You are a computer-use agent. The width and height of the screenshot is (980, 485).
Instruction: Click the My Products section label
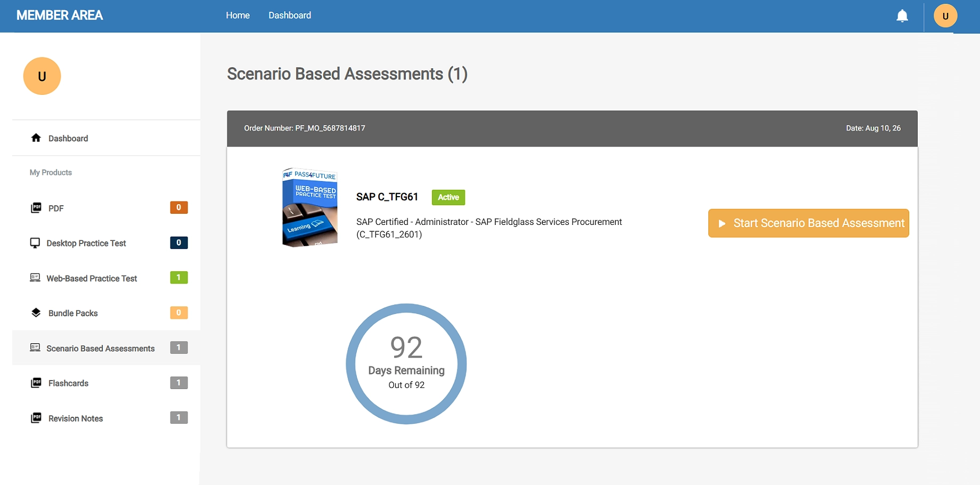51,172
